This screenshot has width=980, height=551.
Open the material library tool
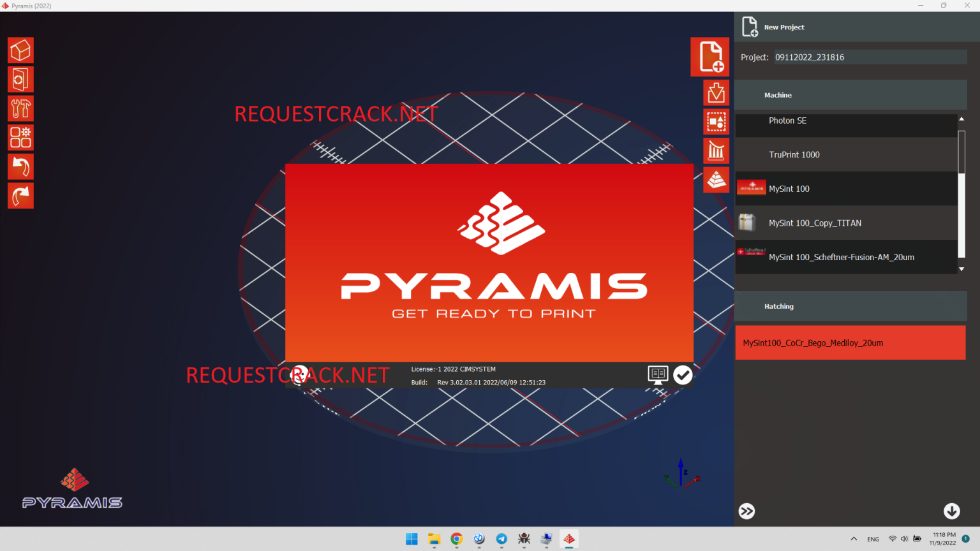point(20,79)
